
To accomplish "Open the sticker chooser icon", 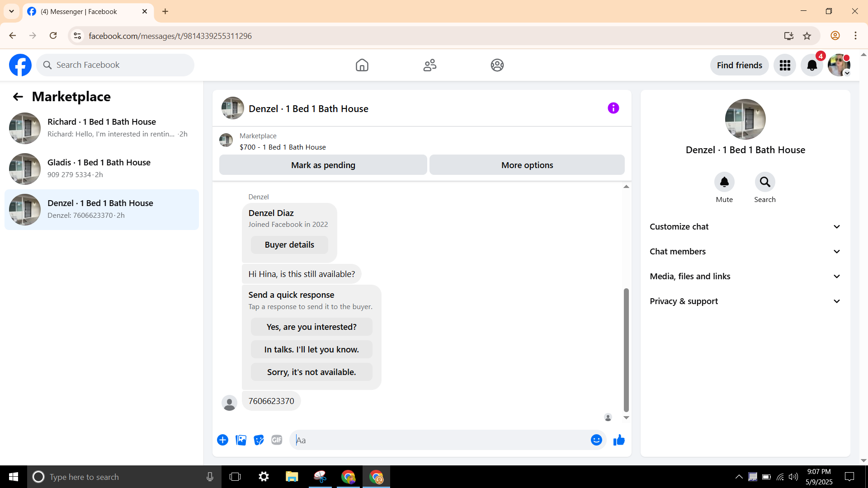I will [259, 440].
